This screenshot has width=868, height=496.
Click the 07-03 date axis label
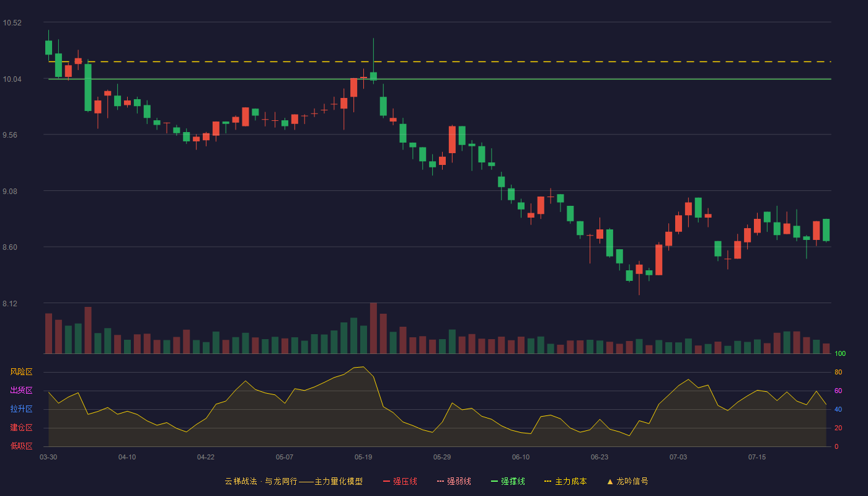pyautogui.click(x=678, y=457)
